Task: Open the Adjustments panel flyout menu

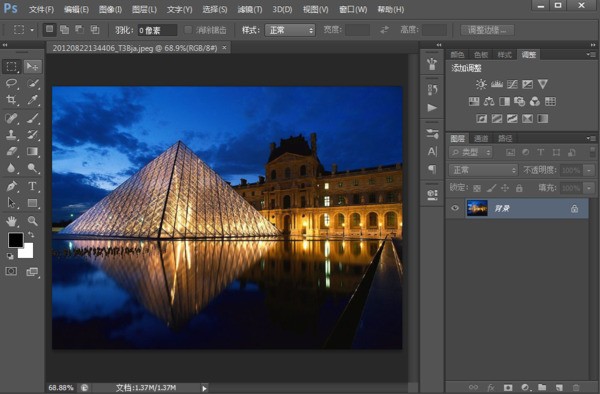Action: click(x=591, y=55)
